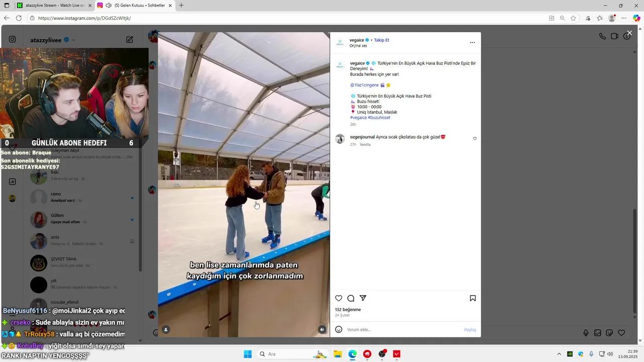The image size is (644, 362).
Task: Play or pause the ice rink video
Action: coord(244,185)
